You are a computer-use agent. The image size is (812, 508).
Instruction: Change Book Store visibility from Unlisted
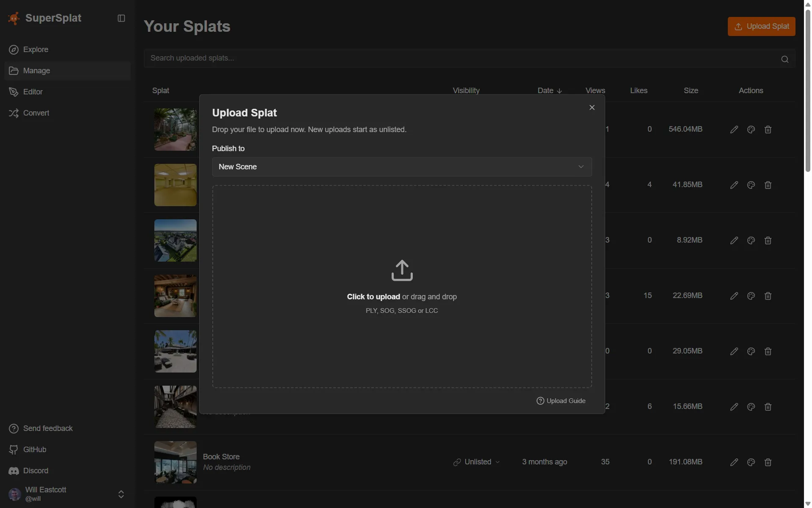477,462
